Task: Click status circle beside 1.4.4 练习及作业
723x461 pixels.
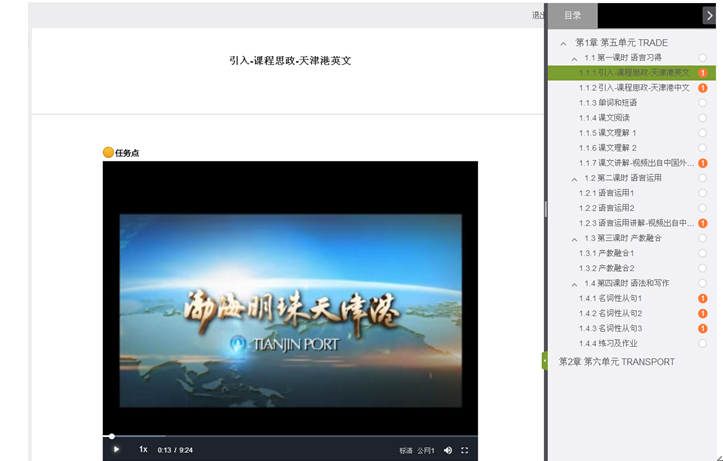Action: point(702,343)
